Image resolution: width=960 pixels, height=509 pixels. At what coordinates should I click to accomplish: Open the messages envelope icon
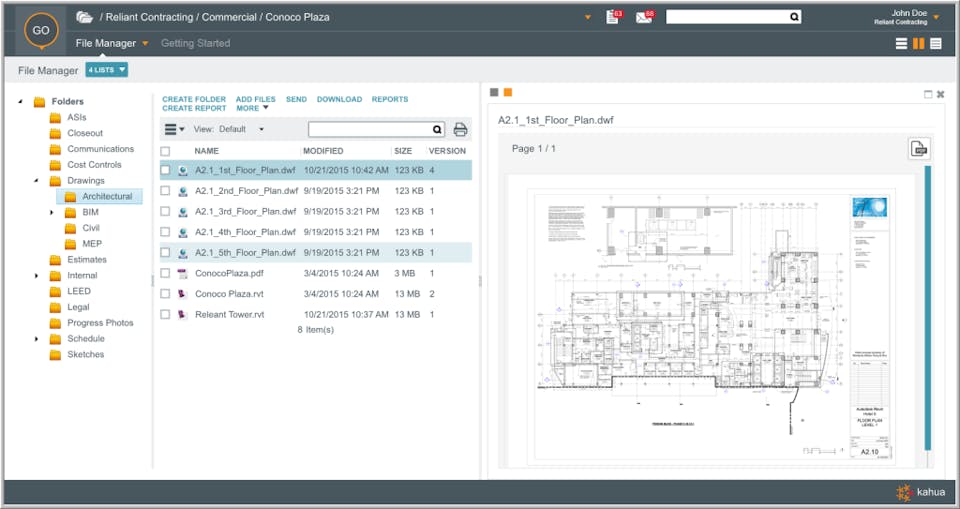coord(643,17)
